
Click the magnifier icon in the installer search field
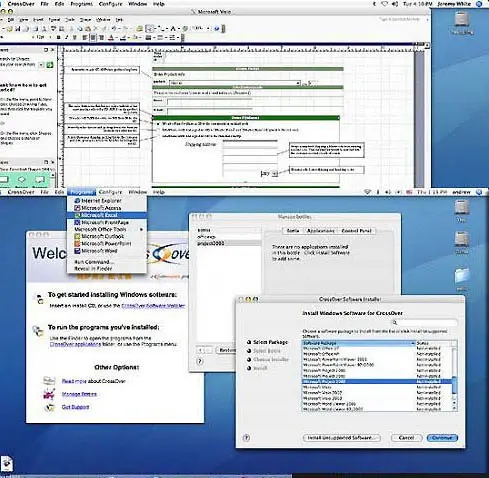395,323
